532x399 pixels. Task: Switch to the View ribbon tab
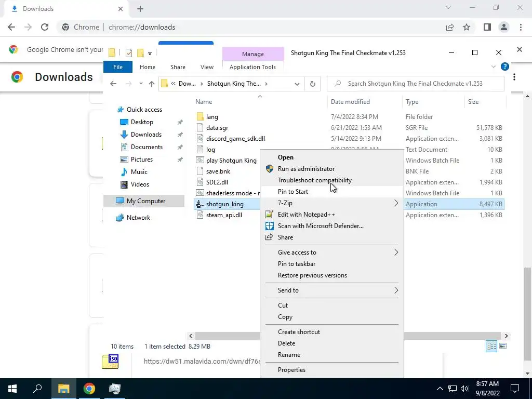click(x=207, y=67)
